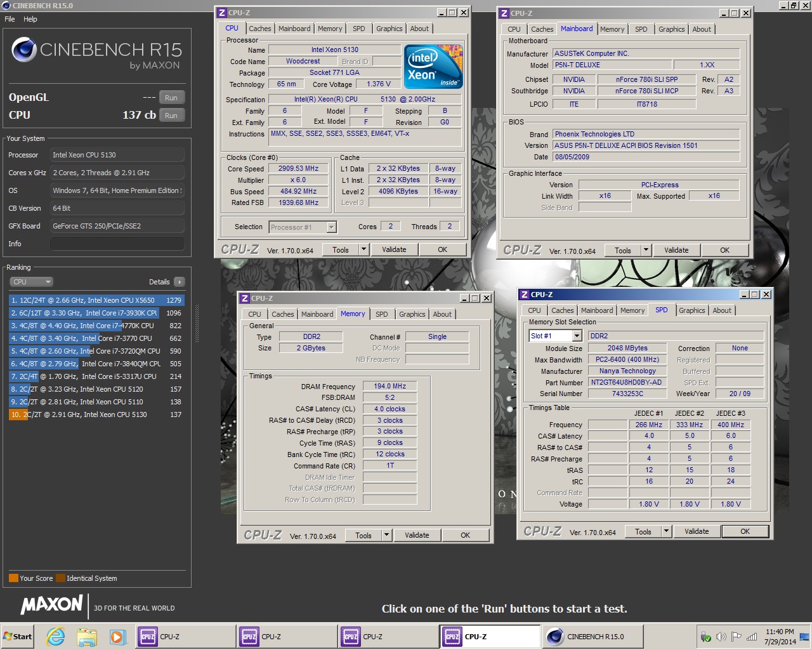Click OK in Memory window

click(x=465, y=536)
